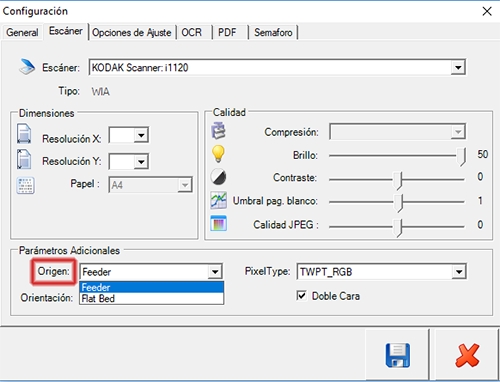Go to the OCR tab
Image resolution: width=500 pixels, height=382 pixels.
pos(192,33)
